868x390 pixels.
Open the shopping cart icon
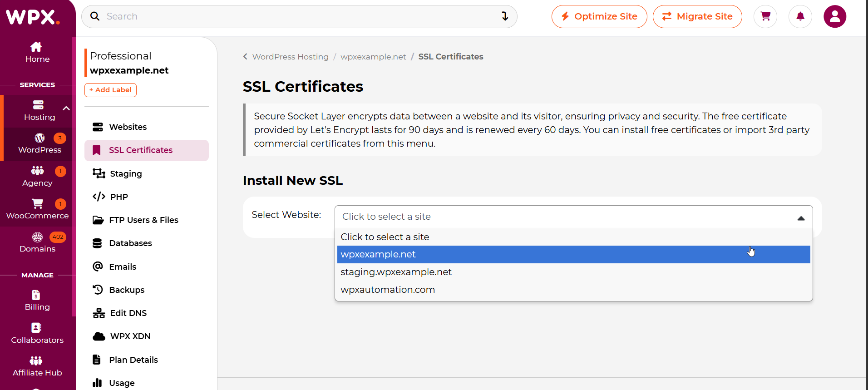click(x=765, y=16)
